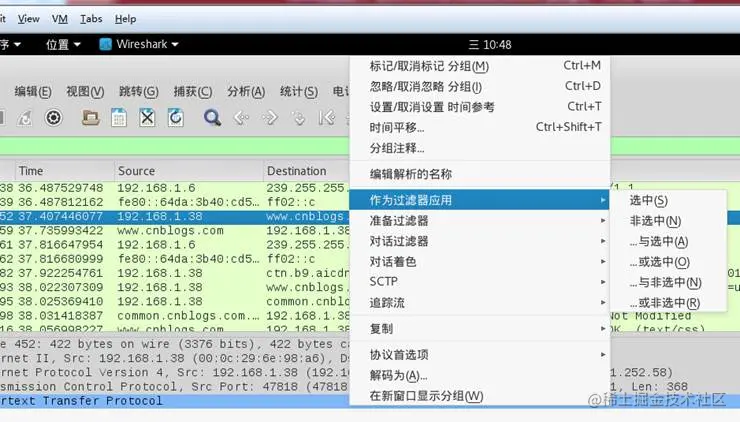740x422 pixels.
Task: Go forward to next packet arrow
Action: [x=269, y=118]
